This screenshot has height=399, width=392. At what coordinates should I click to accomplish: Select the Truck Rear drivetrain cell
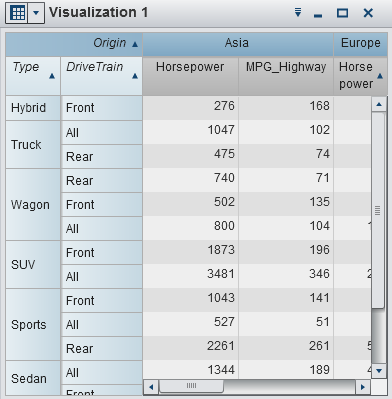[102, 156]
